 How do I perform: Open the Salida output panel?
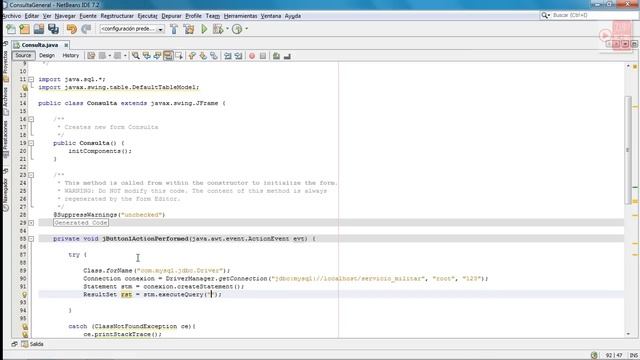tap(32, 344)
